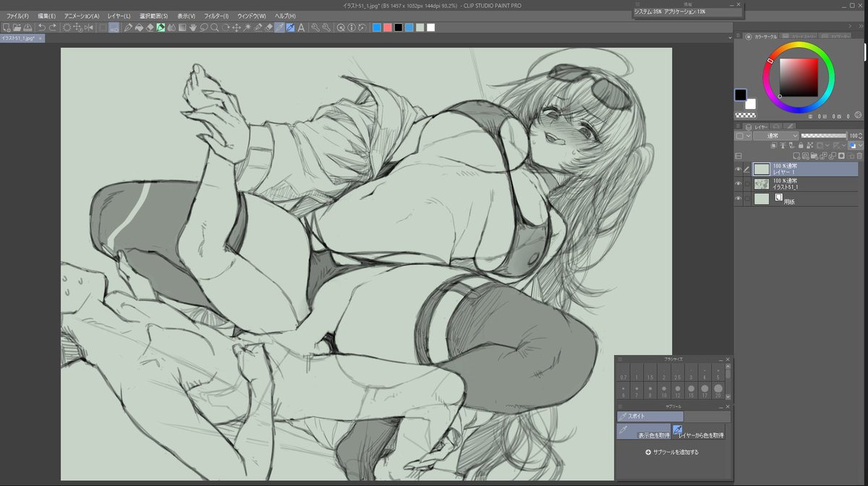Open the フィルター(I) menu
Screen dimensions: 868x486
pyautogui.click(x=216, y=16)
